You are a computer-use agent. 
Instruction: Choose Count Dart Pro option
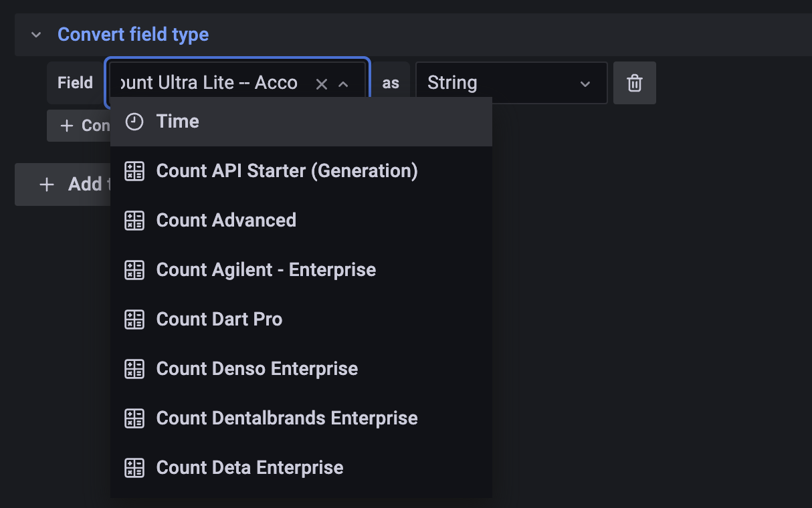tap(301, 320)
